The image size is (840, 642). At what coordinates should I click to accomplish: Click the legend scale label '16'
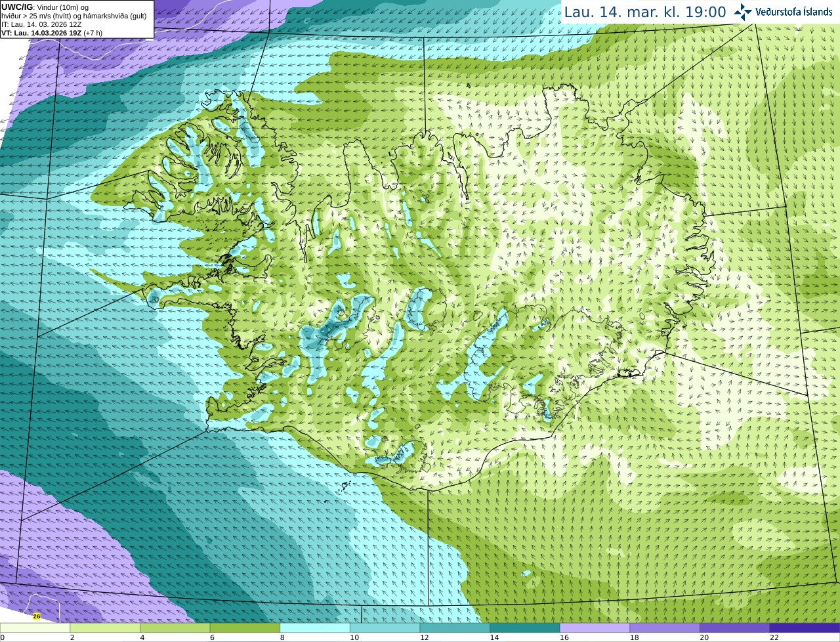564,637
